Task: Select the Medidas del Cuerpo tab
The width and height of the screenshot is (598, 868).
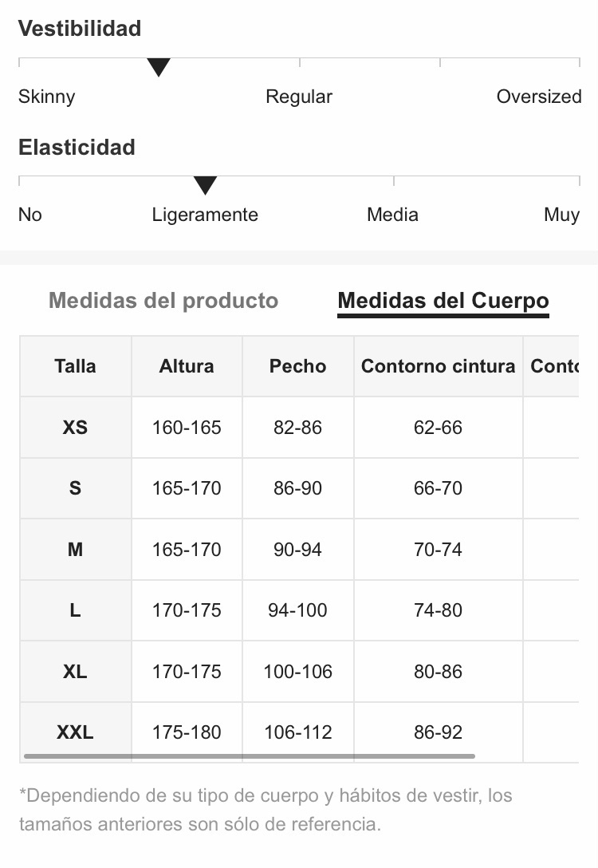Action: click(x=443, y=301)
